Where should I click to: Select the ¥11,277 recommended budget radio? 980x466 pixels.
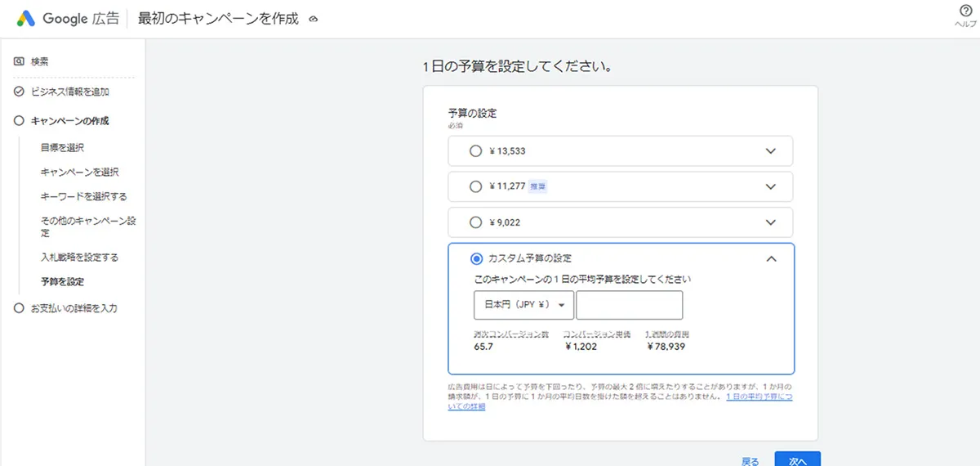point(476,186)
